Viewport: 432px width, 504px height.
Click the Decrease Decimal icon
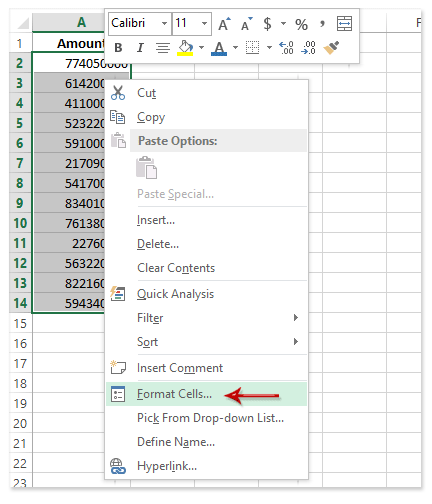308,48
